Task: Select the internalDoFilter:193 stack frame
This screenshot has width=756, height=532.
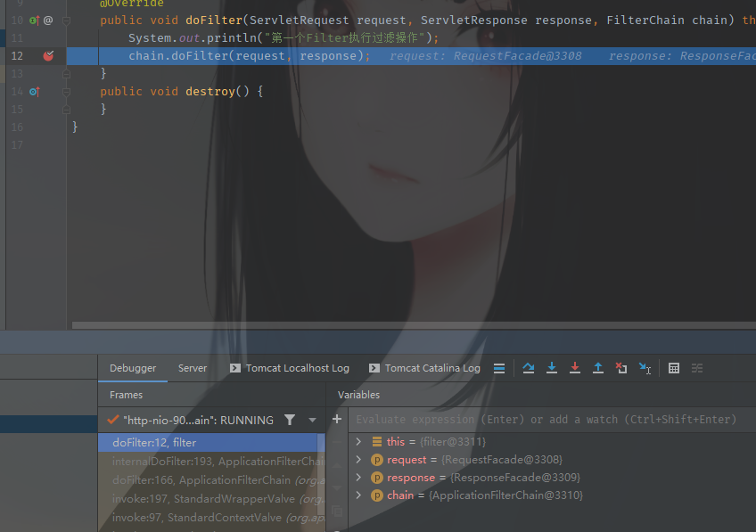Action: click(208, 462)
